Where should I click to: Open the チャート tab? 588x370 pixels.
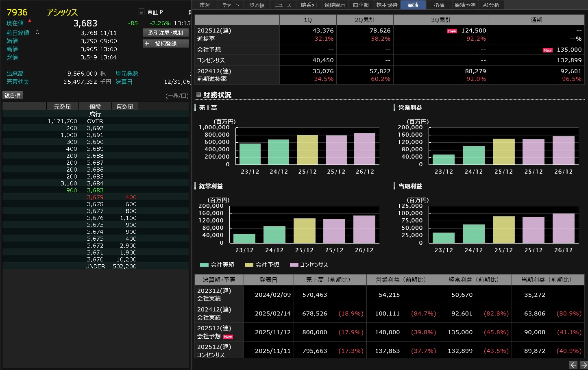tap(231, 5)
